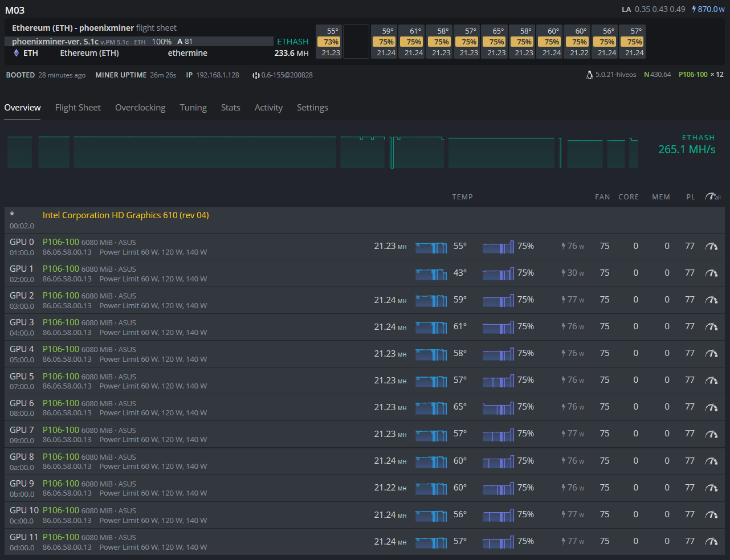Viewport: 730px width, 560px height.
Task: Click the empty GPU tile in header
Action: coord(356,42)
